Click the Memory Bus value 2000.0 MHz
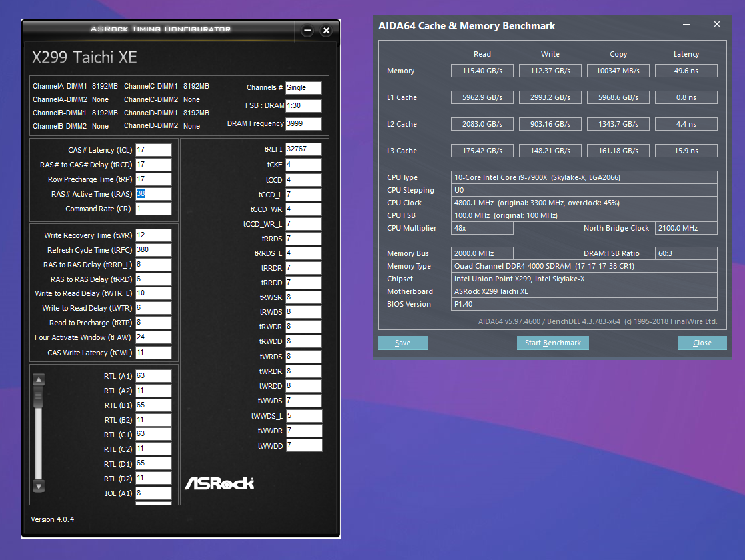The width and height of the screenshot is (745, 560). click(x=482, y=253)
